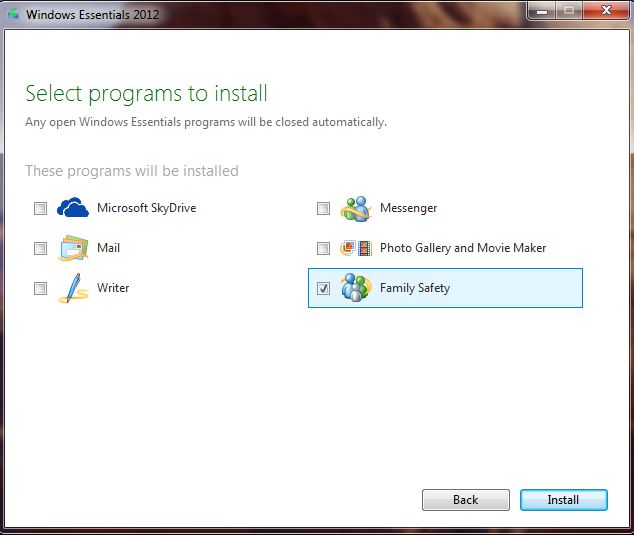This screenshot has height=535, width=634.
Task: Close the Windows Essentials 2012 window
Action: coord(606,10)
